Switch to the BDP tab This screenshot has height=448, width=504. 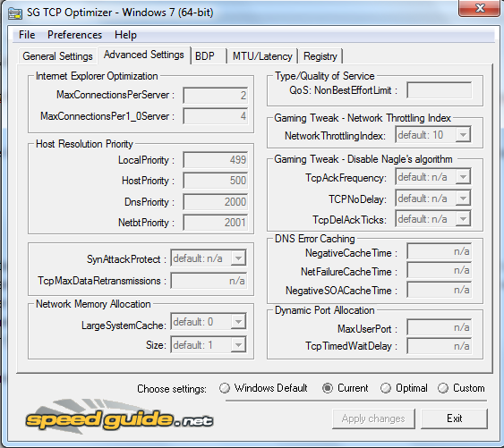pyautogui.click(x=208, y=56)
